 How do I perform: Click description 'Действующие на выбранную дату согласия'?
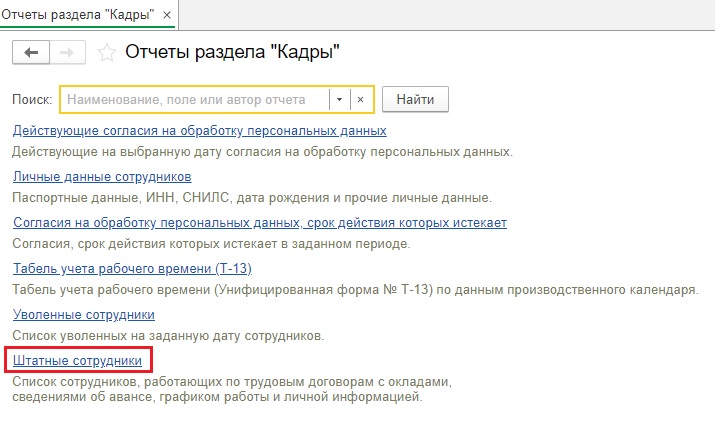click(x=262, y=152)
